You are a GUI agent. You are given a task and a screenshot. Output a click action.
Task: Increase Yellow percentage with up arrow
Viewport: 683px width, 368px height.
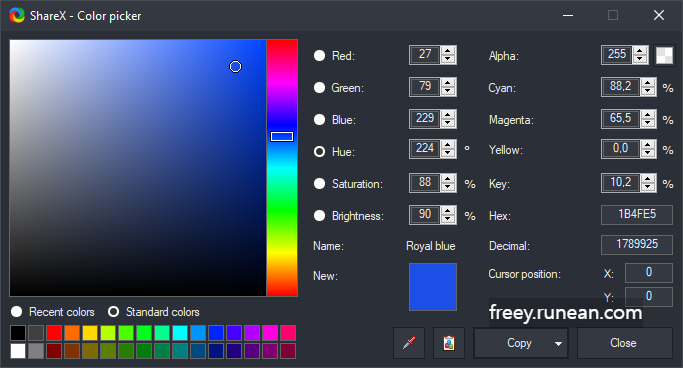coord(648,145)
